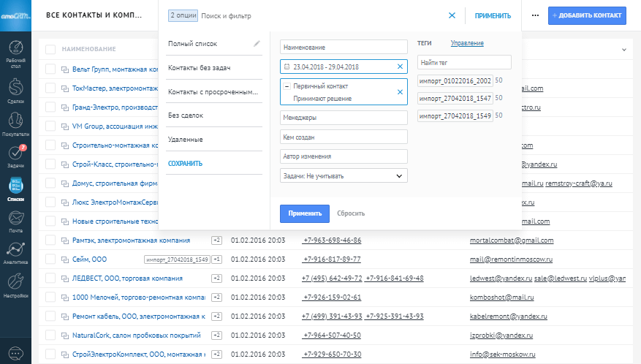The image size is (641, 364).
Task: Choose the Удаленные filter preset
Action: point(185,139)
